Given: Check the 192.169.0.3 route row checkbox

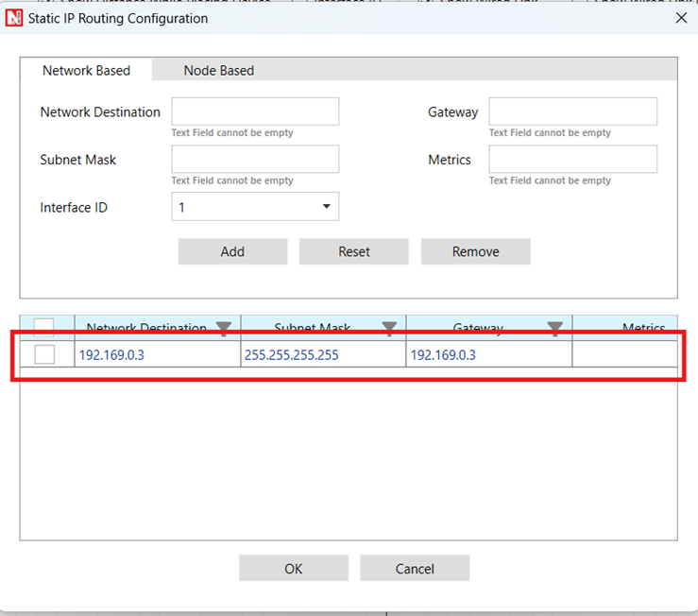Looking at the screenshot, I should point(44,354).
